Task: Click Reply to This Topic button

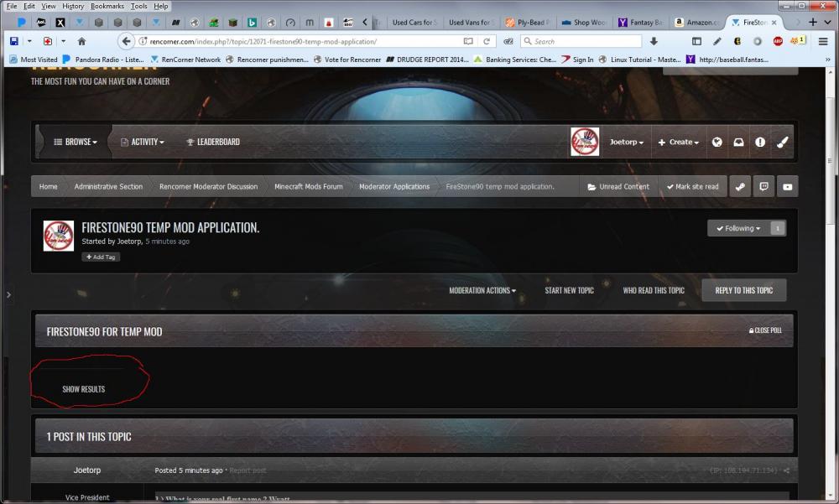Action: pyautogui.click(x=743, y=291)
